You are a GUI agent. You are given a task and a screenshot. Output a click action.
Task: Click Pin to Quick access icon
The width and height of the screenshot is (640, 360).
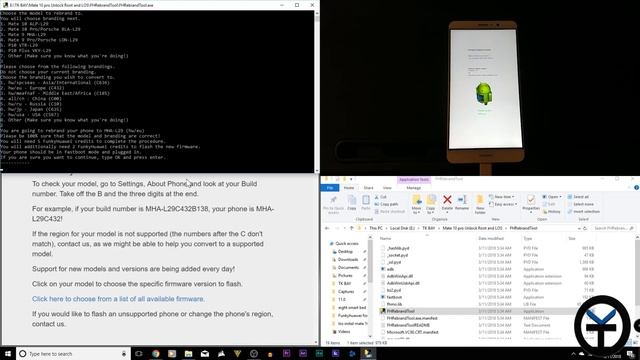(x=333, y=204)
